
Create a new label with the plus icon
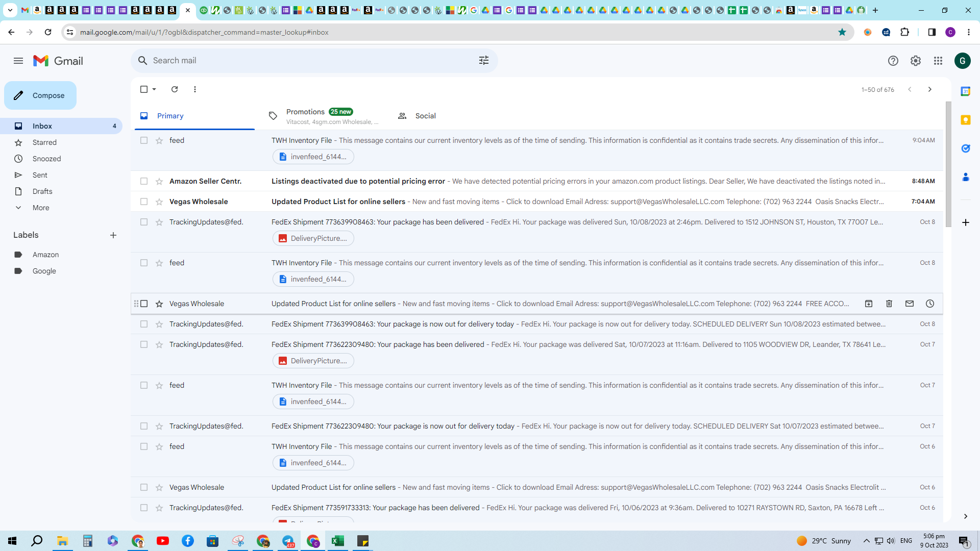point(113,235)
